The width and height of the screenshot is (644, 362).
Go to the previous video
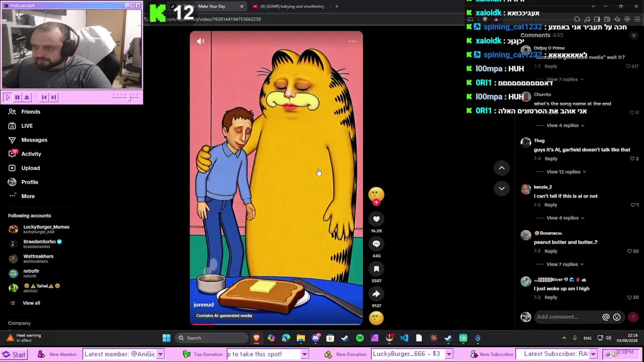coord(502,168)
